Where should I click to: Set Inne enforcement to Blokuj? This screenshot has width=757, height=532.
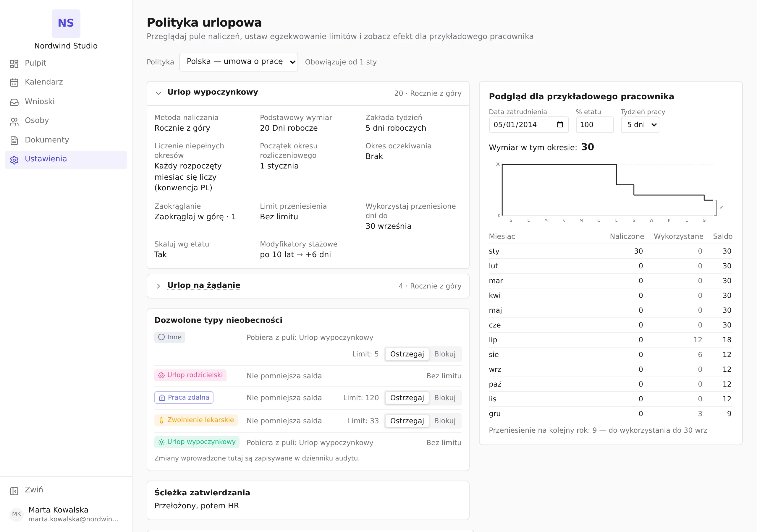tap(445, 354)
